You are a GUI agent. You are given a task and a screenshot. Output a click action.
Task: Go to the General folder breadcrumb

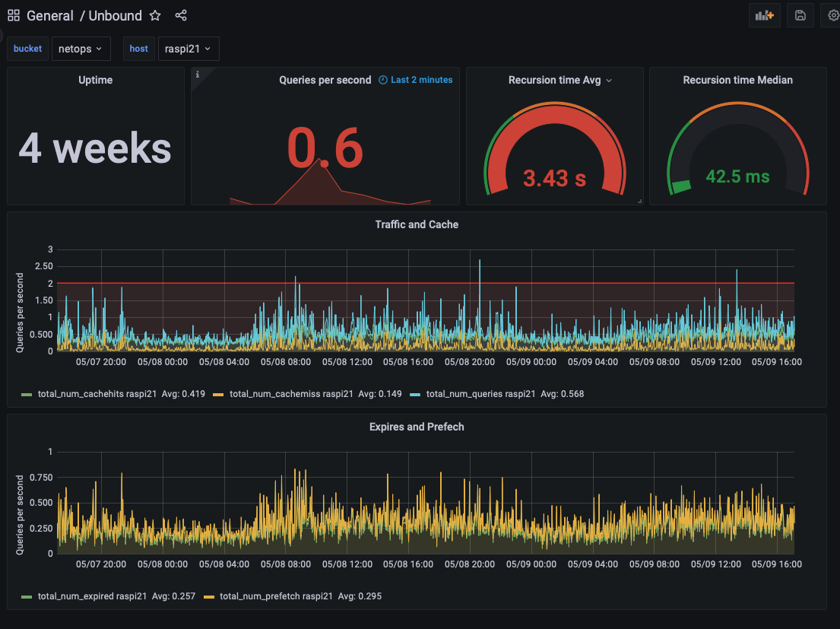50,15
